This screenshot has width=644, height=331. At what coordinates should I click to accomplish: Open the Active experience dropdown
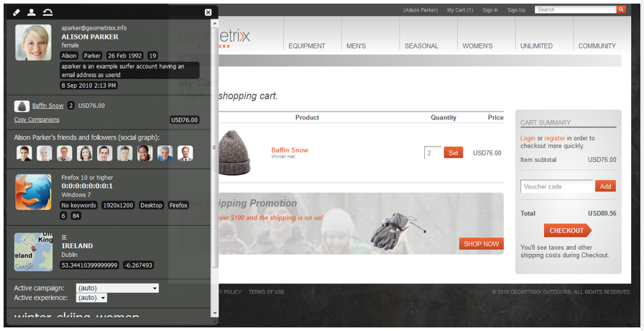pos(91,298)
